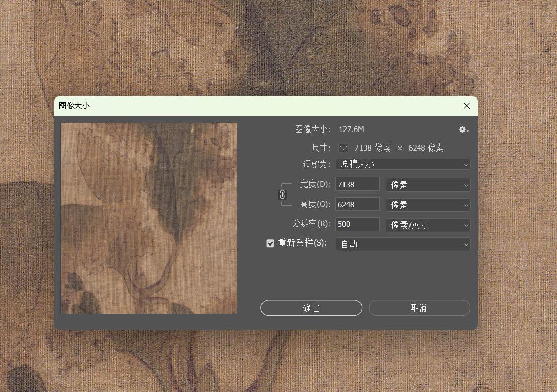Screen dimensions: 557x392
Task: Click the 宽度 input field 7138
Action: coord(357,185)
